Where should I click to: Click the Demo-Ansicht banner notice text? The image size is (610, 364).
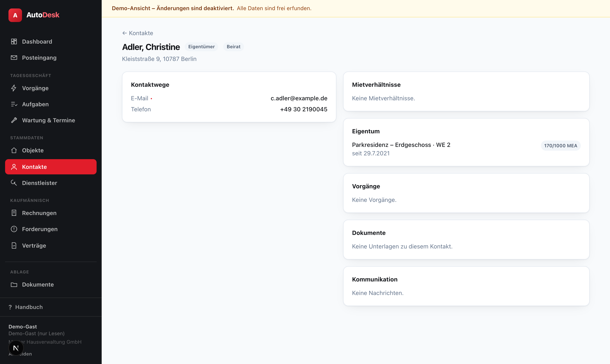point(173,8)
